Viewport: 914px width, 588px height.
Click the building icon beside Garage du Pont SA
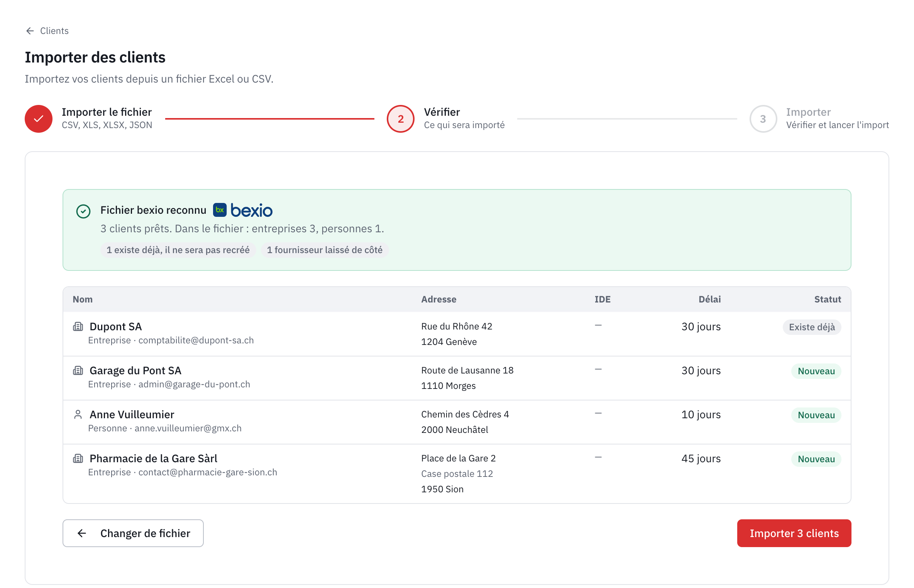78,371
